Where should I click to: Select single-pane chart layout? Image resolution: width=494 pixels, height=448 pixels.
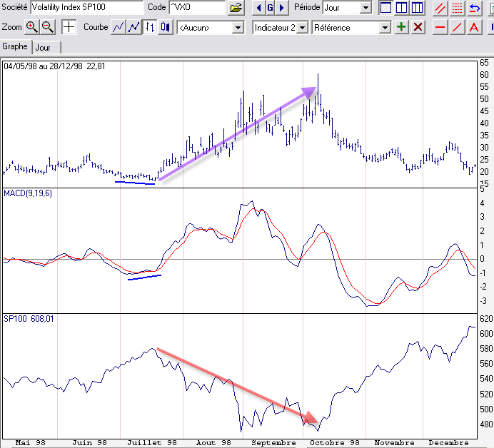coord(385,7)
